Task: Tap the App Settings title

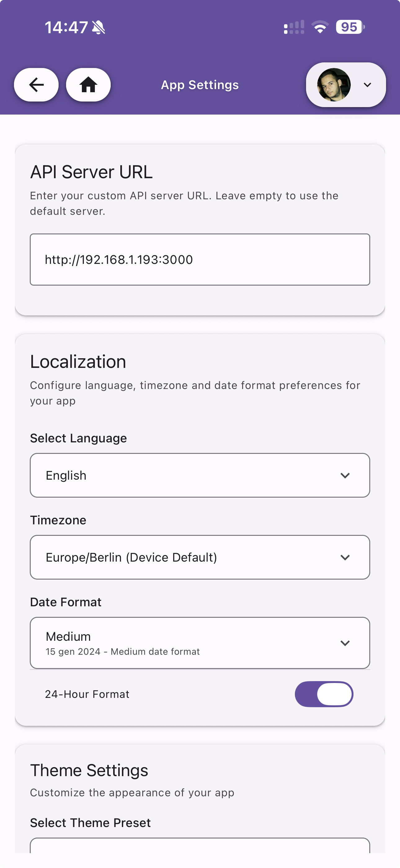Action: (x=200, y=85)
